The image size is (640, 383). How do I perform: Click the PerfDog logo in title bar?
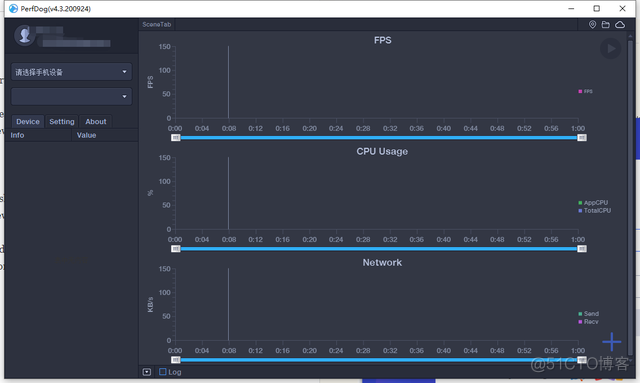[x=13, y=9]
